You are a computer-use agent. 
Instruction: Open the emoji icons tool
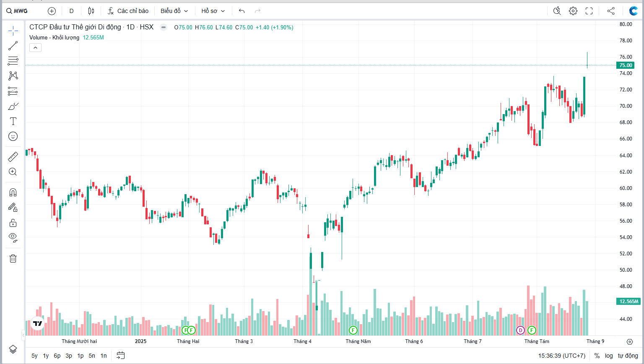13,136
